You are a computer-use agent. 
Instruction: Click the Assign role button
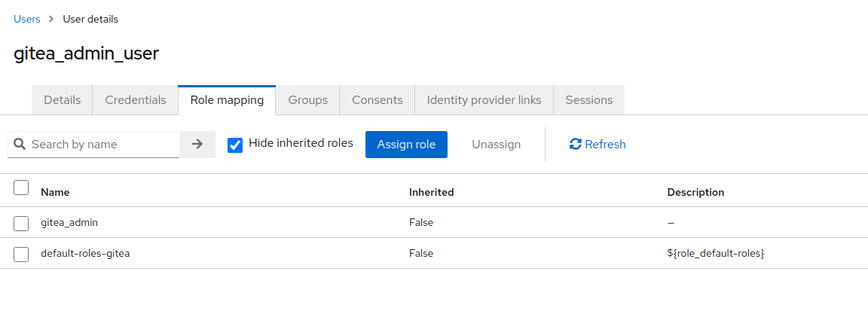point(406,145)
